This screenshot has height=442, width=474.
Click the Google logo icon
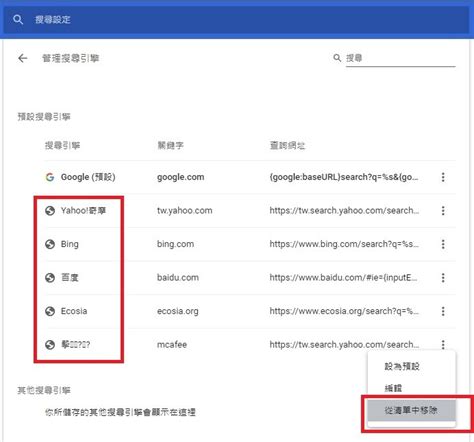point(50,177)
